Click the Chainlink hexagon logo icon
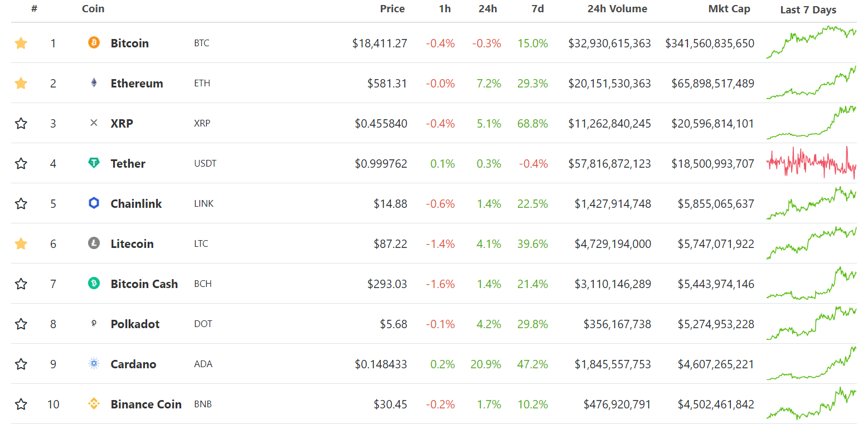The width and height of the screenshot is (868, 424). click(x=94, y=203)
